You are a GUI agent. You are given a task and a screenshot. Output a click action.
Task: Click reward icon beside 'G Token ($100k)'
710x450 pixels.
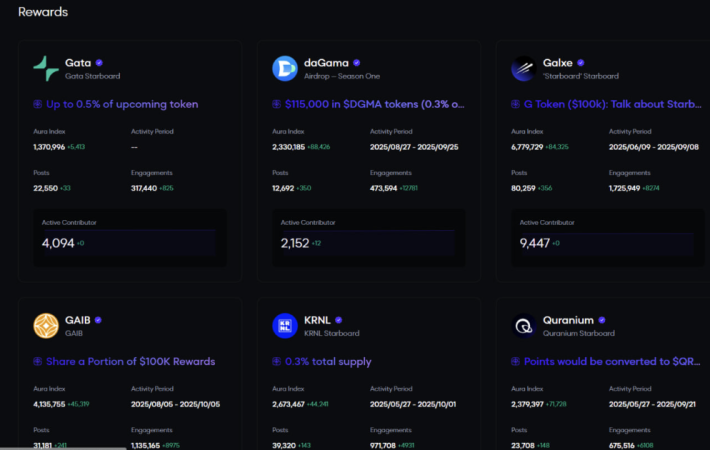pos(515,104)
